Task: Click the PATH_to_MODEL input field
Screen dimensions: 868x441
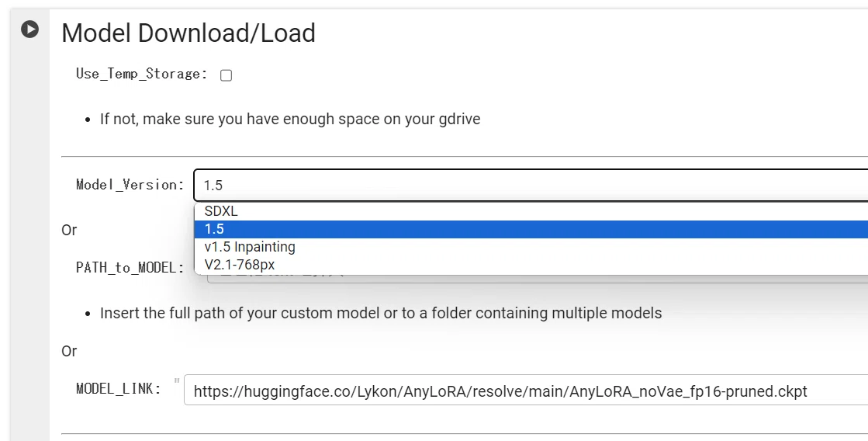Action: tap(537, 279)
